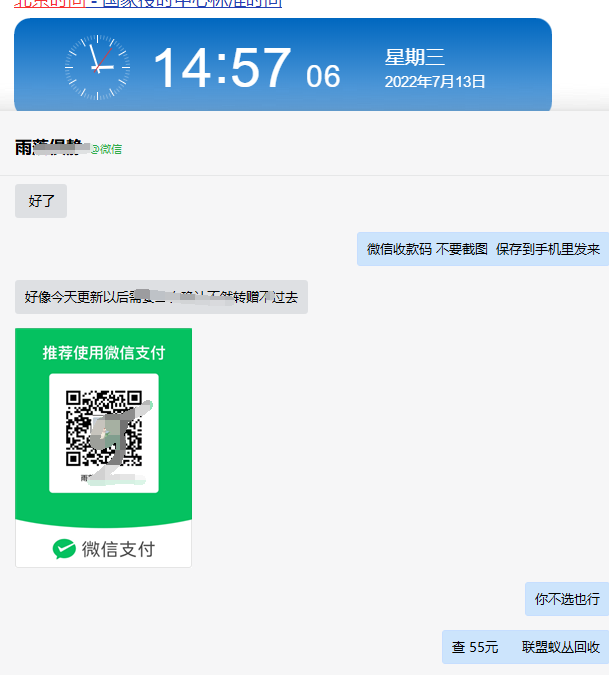The height and width of the screenshot is (675, 609).
Task: Click the weekday label 星期三
Action: point(415,57)
